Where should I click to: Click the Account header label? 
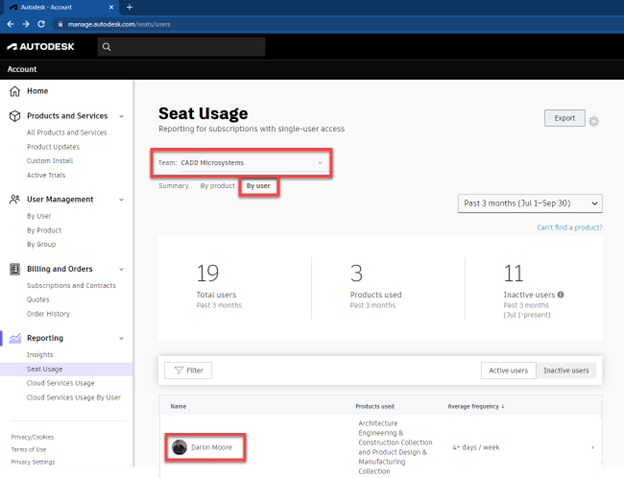[x=22, y=69]
